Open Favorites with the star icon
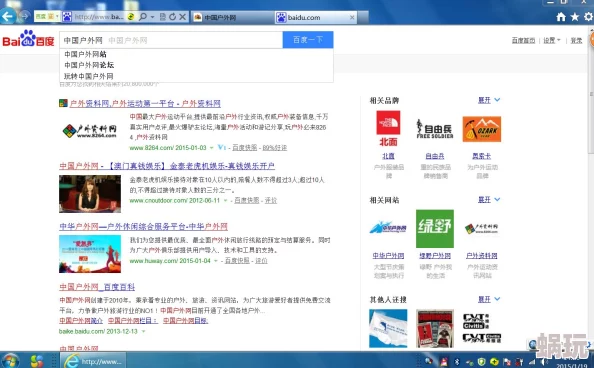This screenshot has width=594, height=368. pos(575,17)
